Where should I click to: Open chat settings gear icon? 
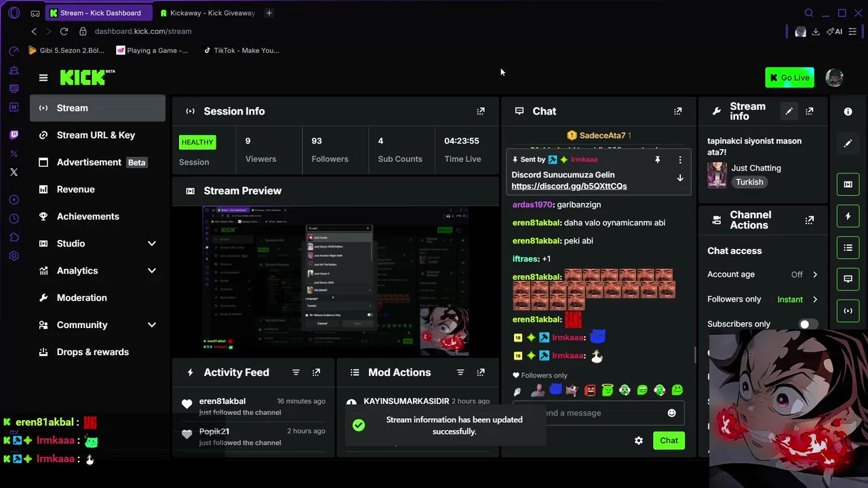point(639,441)
